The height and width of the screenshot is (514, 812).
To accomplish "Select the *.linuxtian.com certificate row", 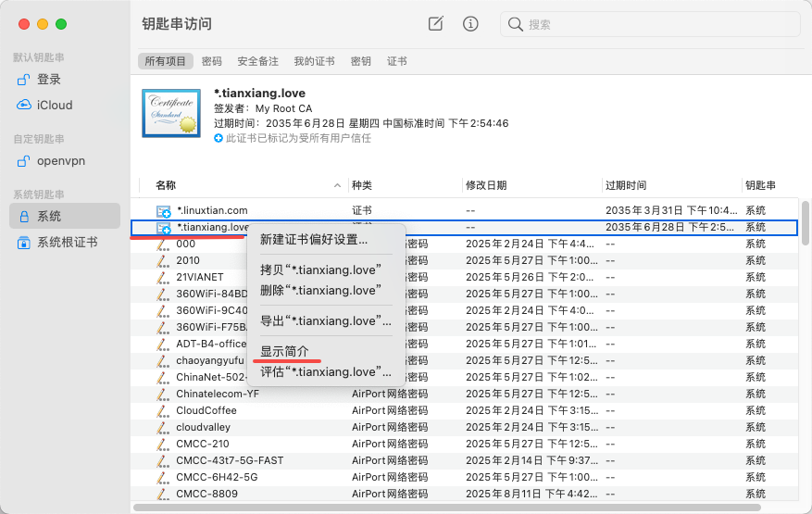I will coord(212,210).
